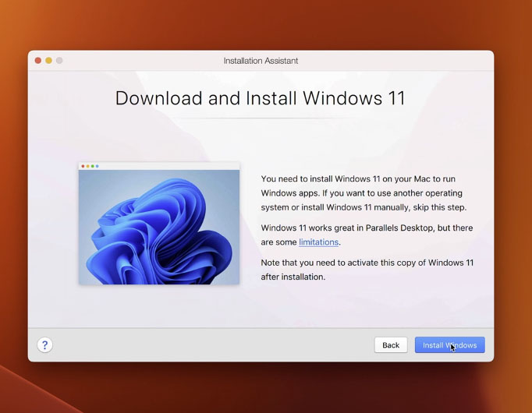Minimize the Installation Assistant window
This screenshot has height=413, width=532.
49,61
